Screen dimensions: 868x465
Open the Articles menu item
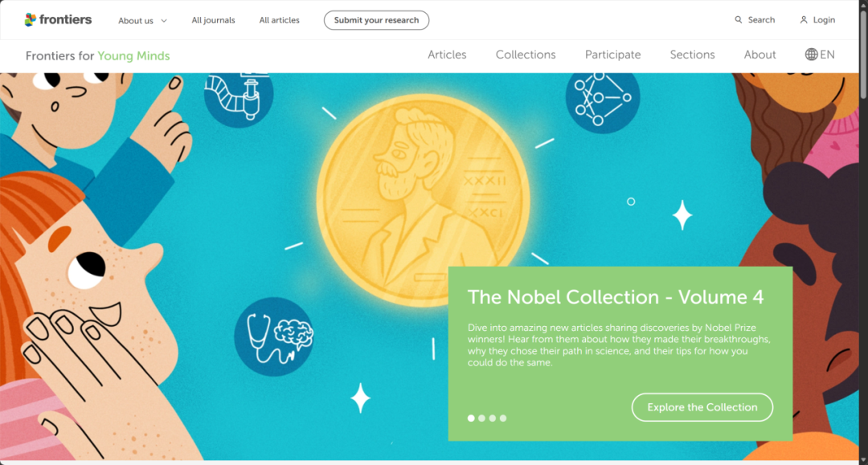(x=447, y=55)
